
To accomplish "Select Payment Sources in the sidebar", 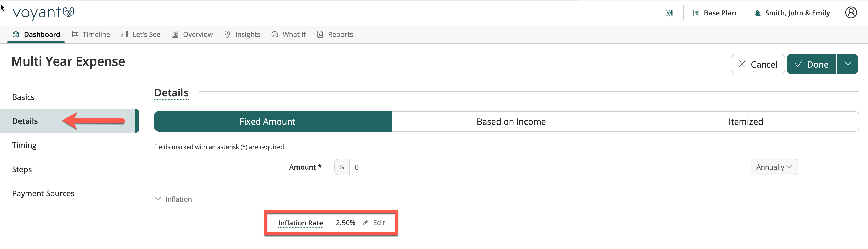I will point(43,193).
